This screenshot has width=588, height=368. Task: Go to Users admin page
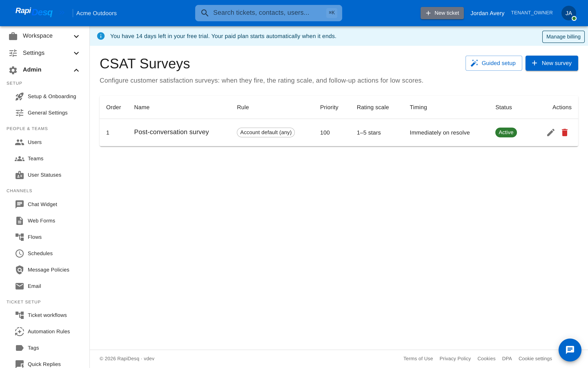tap(45, 142)
